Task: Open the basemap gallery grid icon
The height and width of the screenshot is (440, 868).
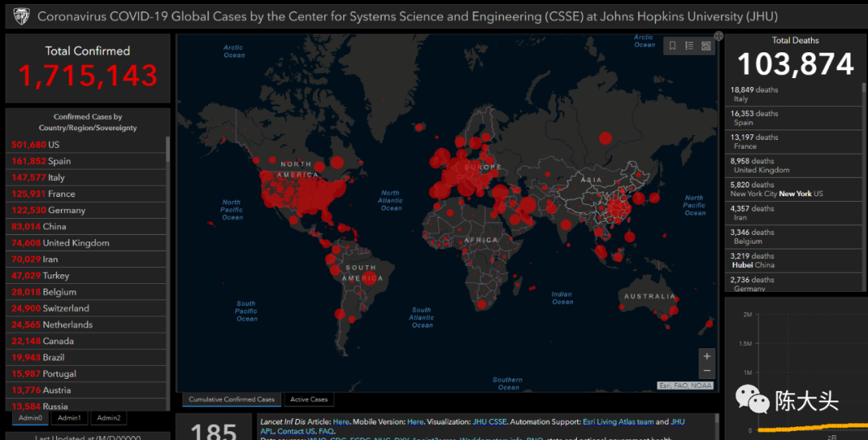Action: pos(706,45)
